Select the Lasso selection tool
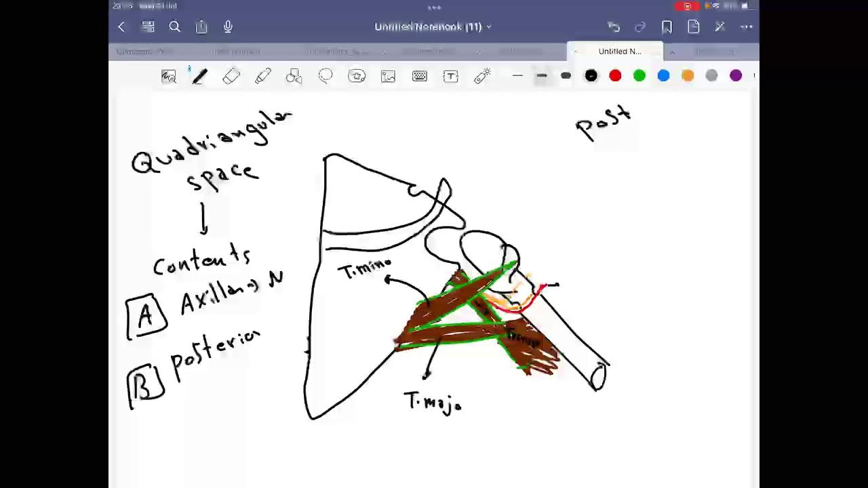The image size is (868, 488). (x=325, y=77)
